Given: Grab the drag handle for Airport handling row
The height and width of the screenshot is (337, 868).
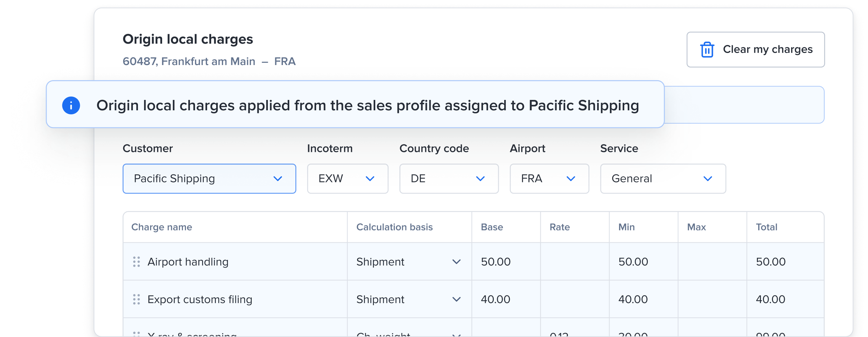Looking at the screenshot, I should tap(137, 262).
